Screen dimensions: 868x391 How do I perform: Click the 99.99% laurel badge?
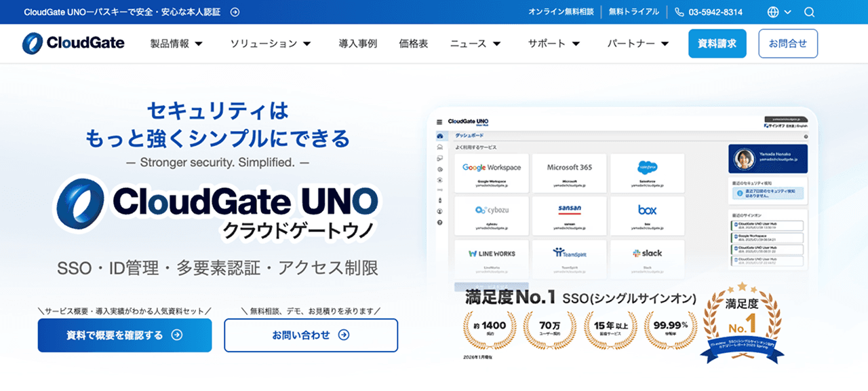tap(671, 330)
